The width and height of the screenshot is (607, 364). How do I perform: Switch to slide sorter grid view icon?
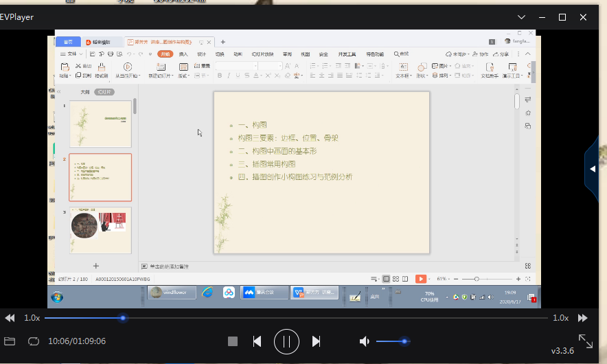(x=396, y=279)
